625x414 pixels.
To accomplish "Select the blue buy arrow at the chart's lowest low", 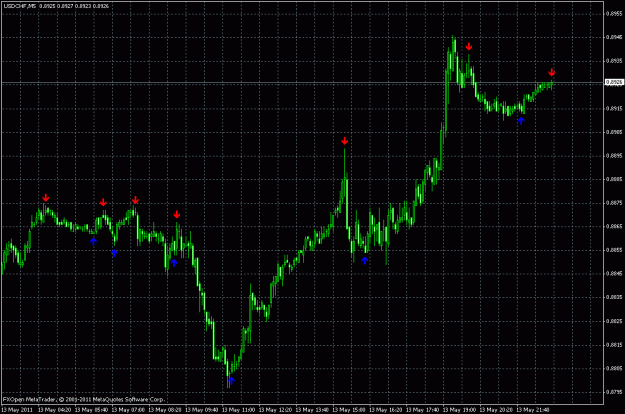I will (232, 381).
